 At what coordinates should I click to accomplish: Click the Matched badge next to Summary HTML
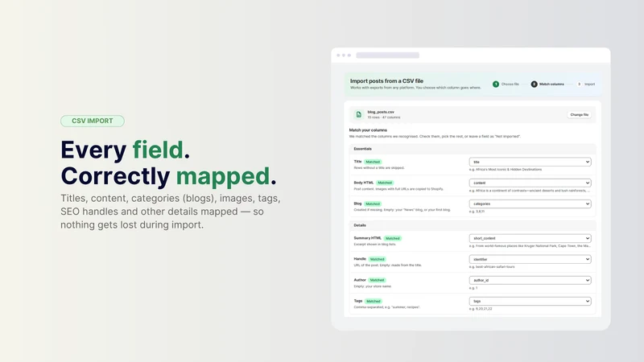click(392, 238)
